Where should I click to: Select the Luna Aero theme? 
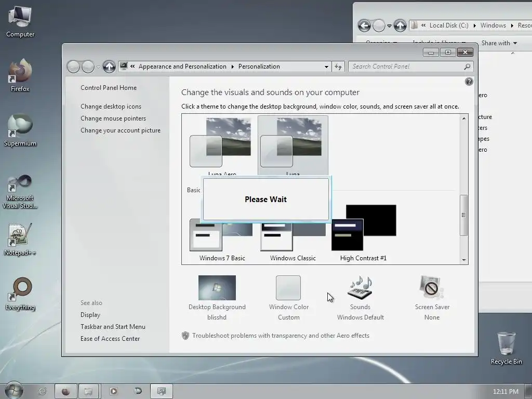pos(222,145)
